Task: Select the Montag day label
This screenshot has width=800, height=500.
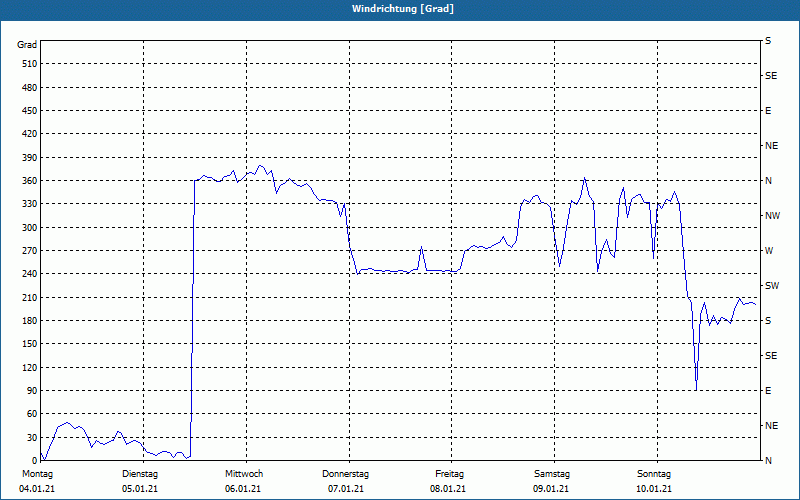Action: 37,474
